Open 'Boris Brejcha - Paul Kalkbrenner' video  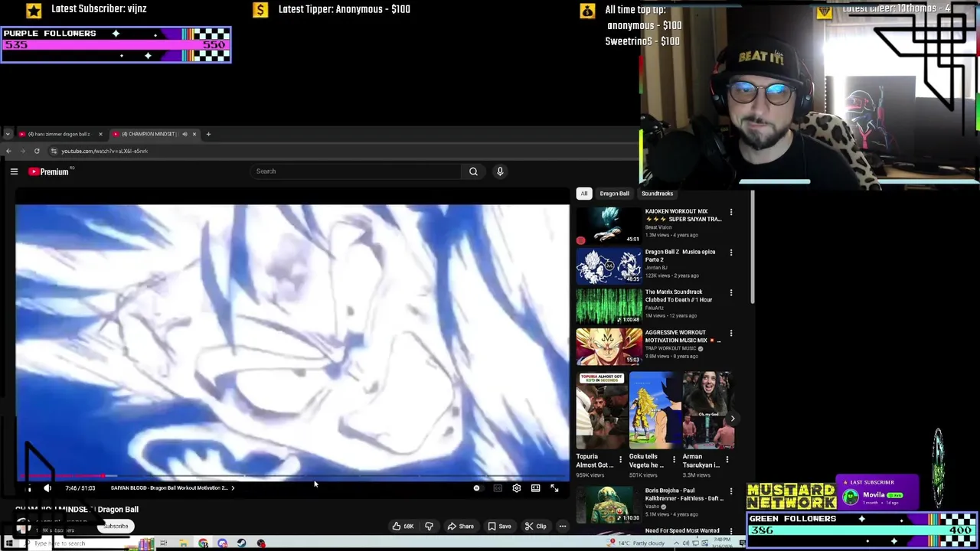(x=609, y=504)
